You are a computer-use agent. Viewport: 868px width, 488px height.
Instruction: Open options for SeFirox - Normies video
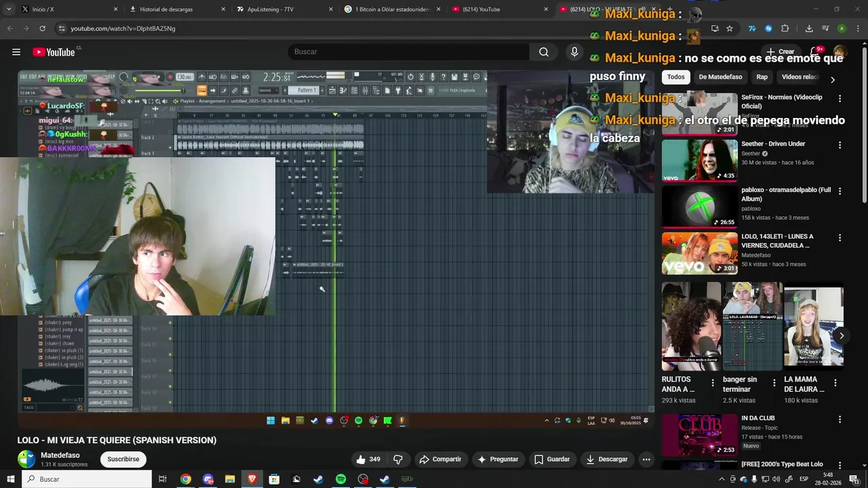[840, 99]
